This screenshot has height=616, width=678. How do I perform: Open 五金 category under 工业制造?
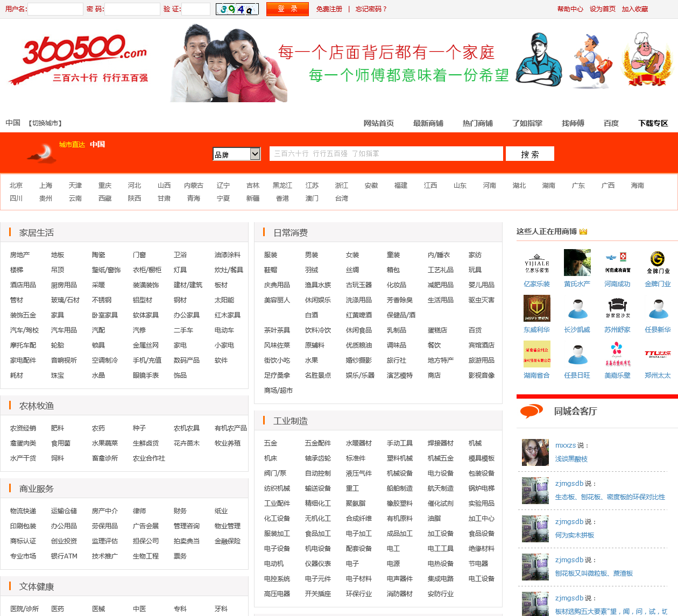click(x=271, y=443)
